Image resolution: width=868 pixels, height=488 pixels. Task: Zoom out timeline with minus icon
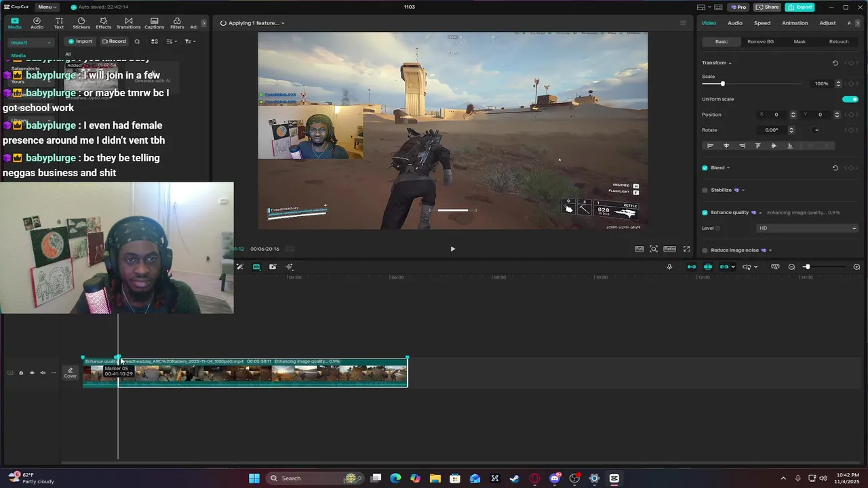pyautogui.click(x=791, y=267)
